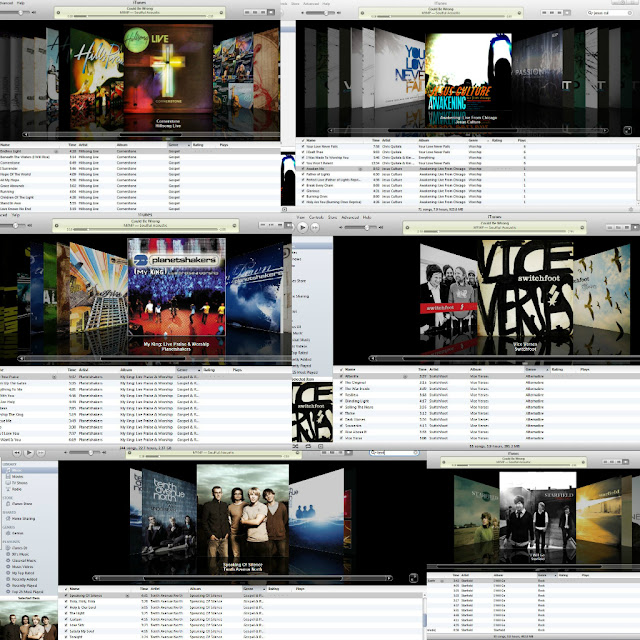Open search options magnifier in Jesus Culture window
Screen dimensions: 640x640
591,13
